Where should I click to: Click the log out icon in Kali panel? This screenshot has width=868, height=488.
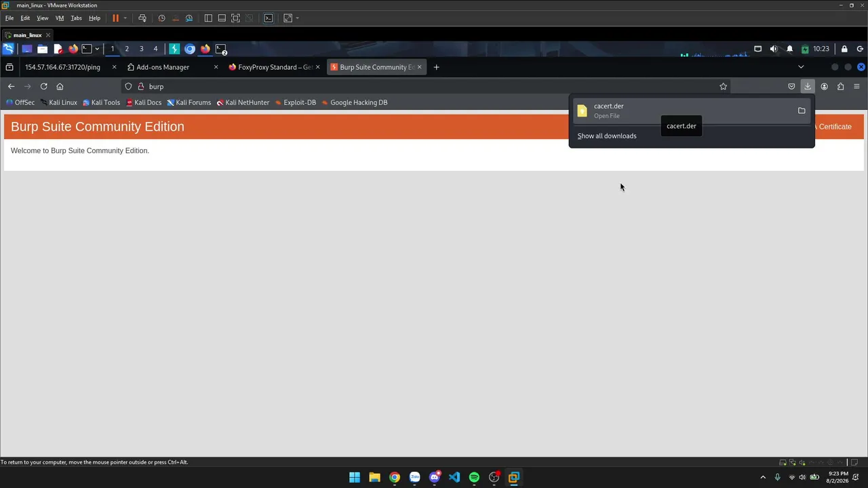click(860, 49)
